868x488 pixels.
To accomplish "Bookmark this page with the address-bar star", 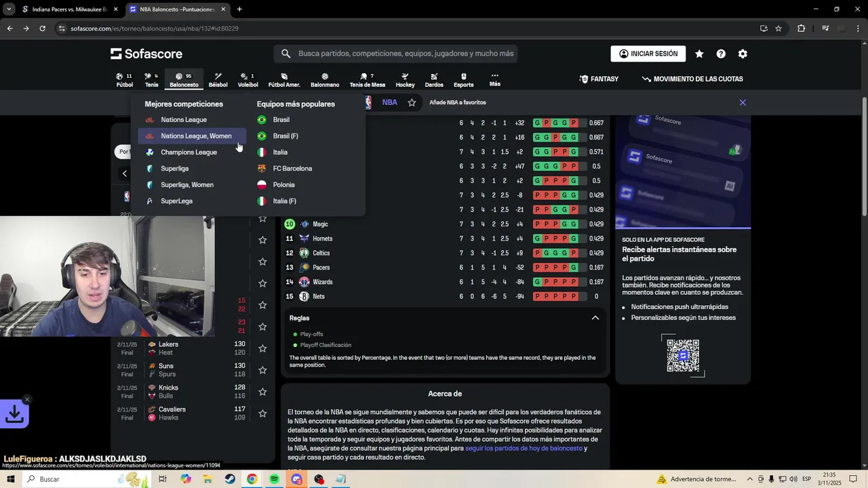I will tap(778, 28).
